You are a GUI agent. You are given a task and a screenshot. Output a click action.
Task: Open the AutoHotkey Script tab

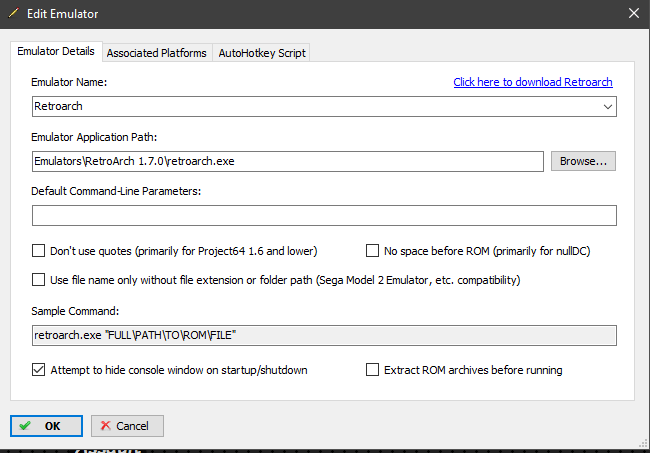click(x=262, y=53)
